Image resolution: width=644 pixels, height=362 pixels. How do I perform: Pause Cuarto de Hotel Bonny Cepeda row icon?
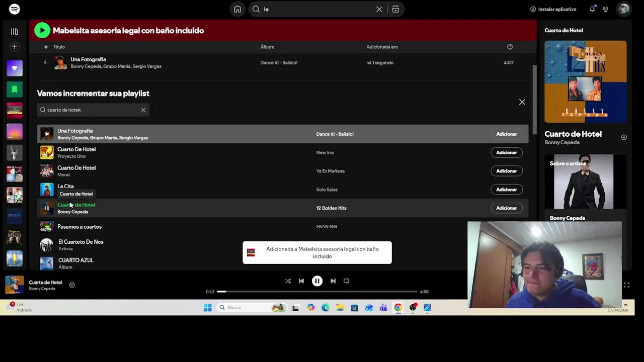(47, 208)
